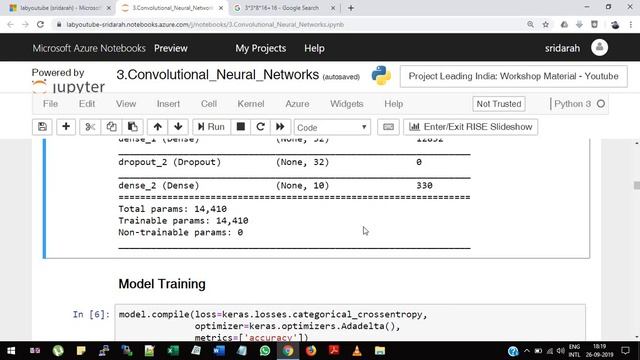Click the browser address bar

(286, 24)
